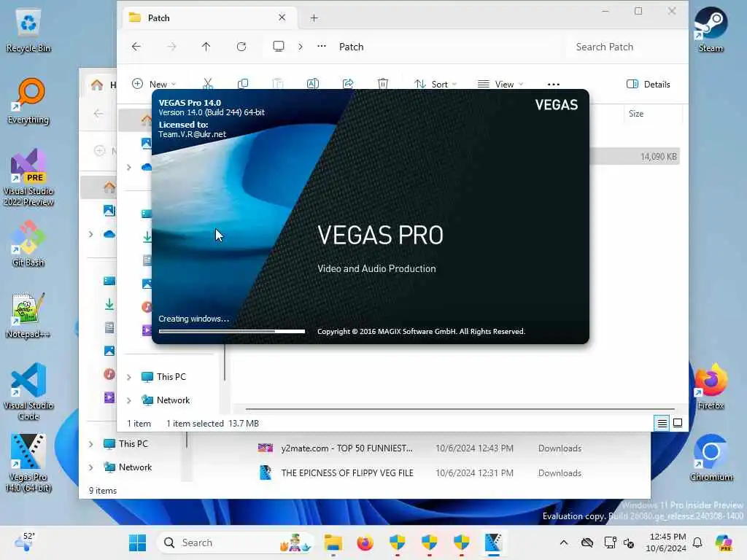Screen dimensions: 747x560
Task: Select the home icon in back Explorer tab
Action: (x=97, y=85)
